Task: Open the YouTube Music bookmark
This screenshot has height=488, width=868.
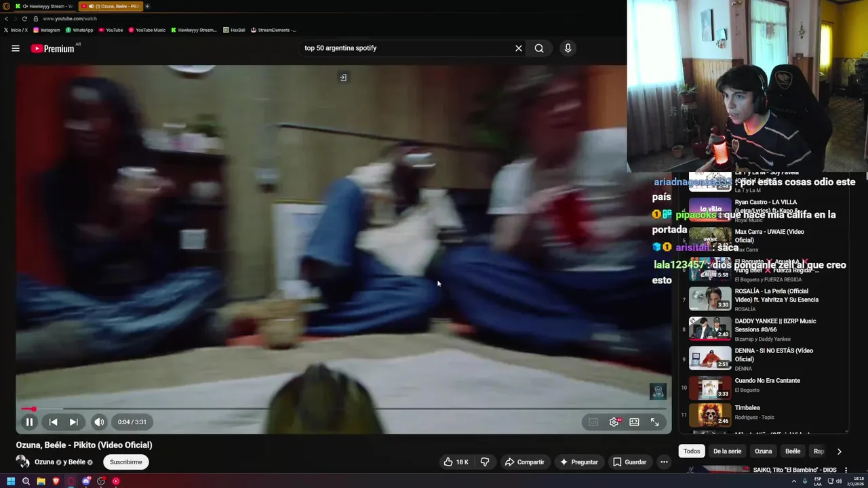Action: pyautogui.click(x=146, y=30)
